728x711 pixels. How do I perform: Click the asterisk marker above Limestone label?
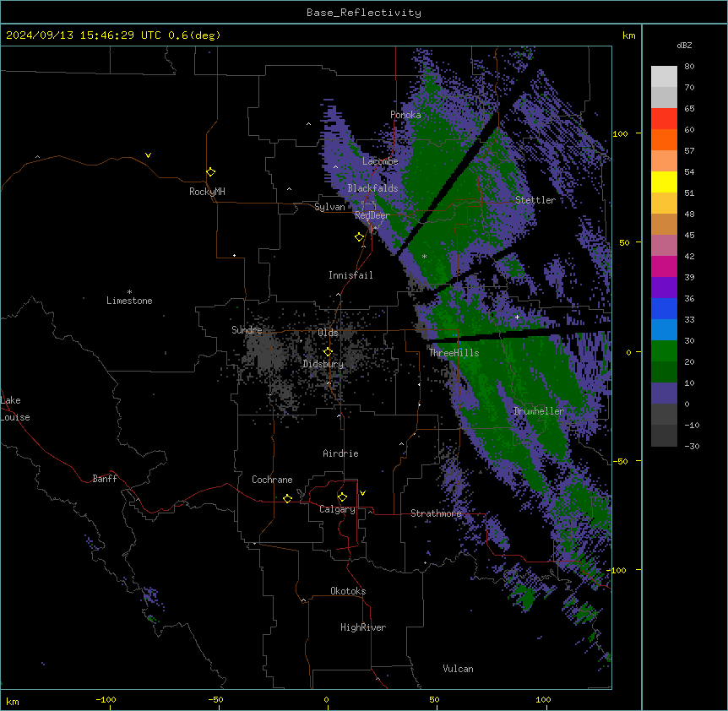pos(129,292)
